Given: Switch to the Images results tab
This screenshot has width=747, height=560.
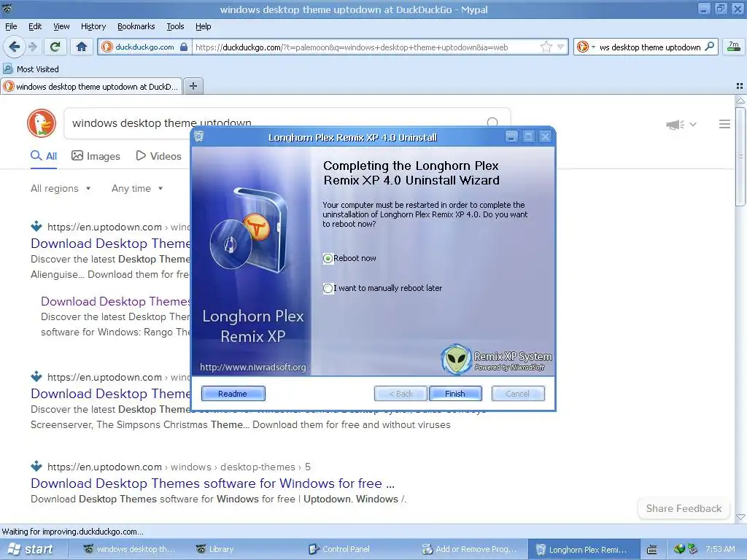Looking at the screenshot, I should 96,156.
